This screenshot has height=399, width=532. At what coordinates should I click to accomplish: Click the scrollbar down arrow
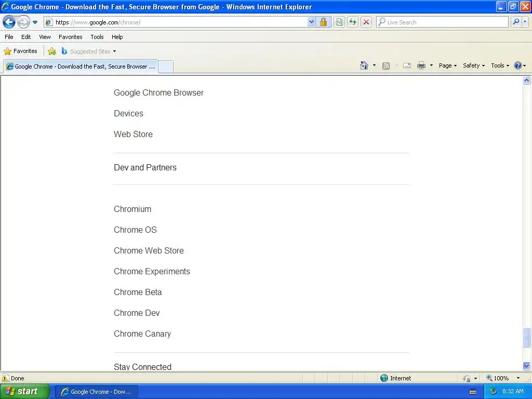[526, 366]
